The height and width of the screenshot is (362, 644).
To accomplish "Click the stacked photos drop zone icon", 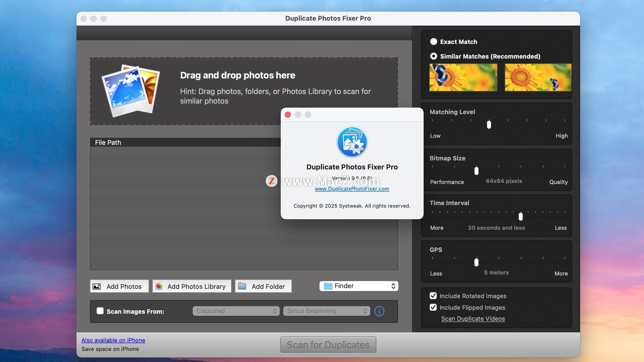I will (131, 90).
